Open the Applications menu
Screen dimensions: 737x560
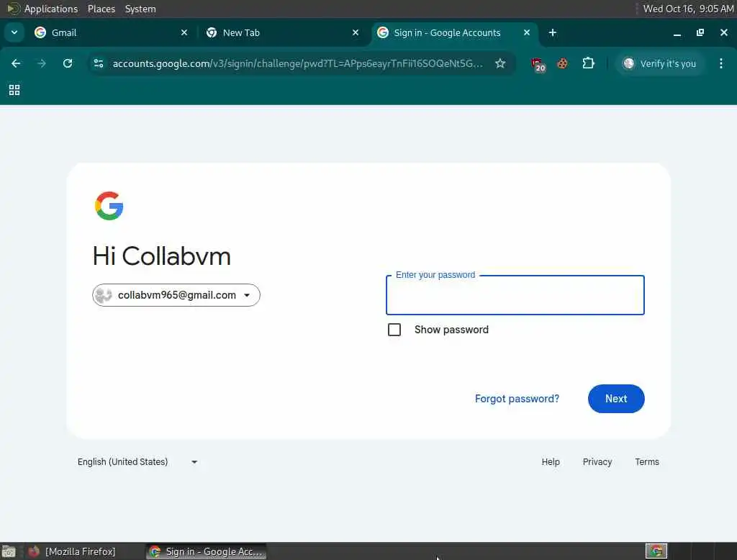[51, 9]
